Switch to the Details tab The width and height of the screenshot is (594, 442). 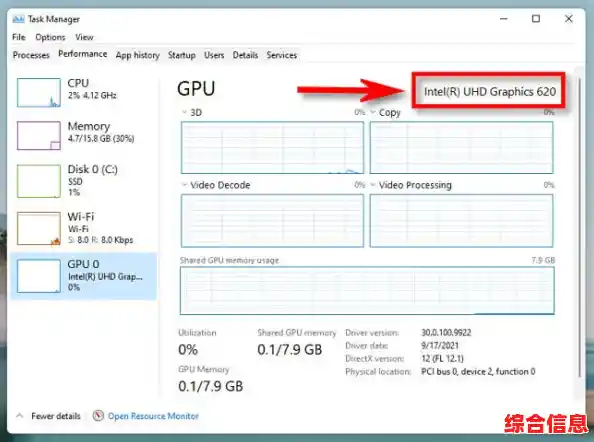point(245,55)
